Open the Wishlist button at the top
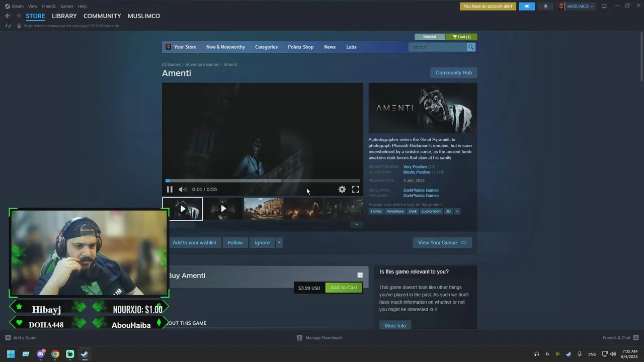Screen dimensions: 644x362 [430, 37]
